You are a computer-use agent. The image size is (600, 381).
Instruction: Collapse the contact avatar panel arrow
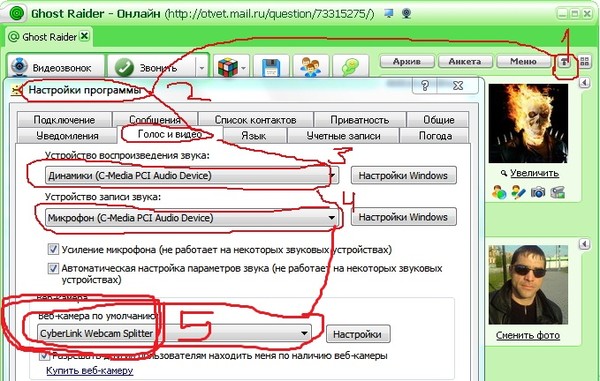tap(584, 82)
